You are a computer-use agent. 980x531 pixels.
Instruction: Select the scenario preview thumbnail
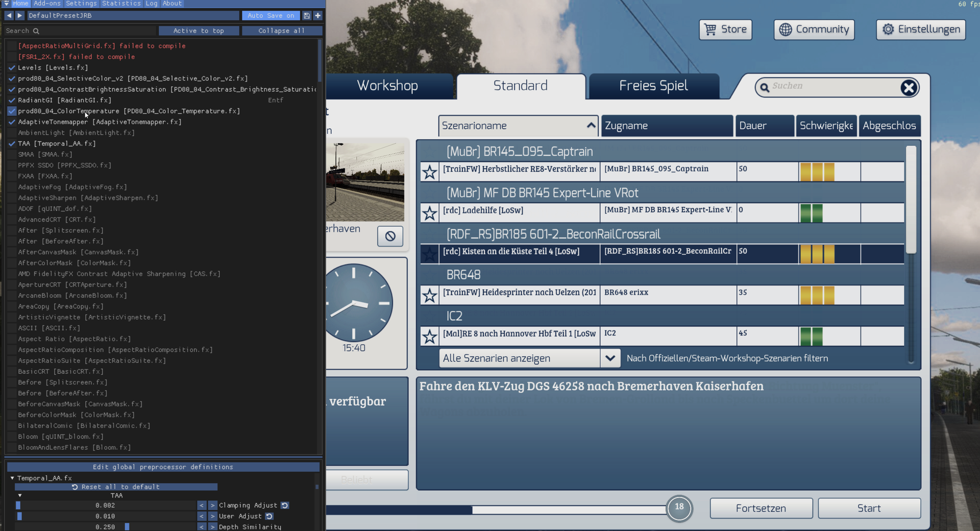click(x=365, y=182)
